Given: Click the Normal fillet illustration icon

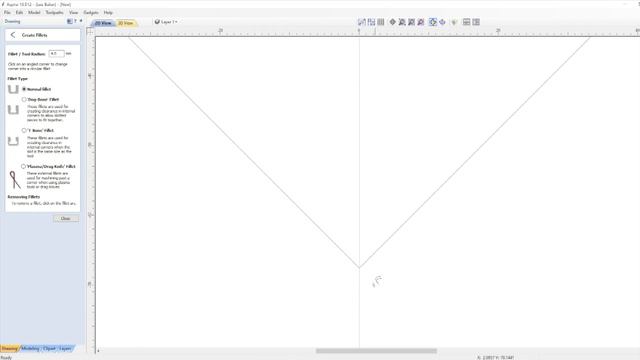Looking at the screenshot, I should click(x=13, y=89).
